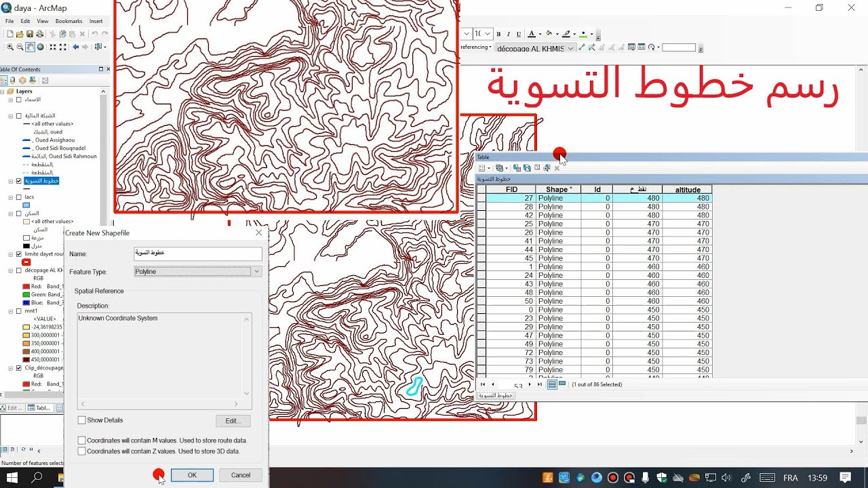Open Table Options icon in Table window
This screenshot has height=488, width=868.
coord(482,167)
